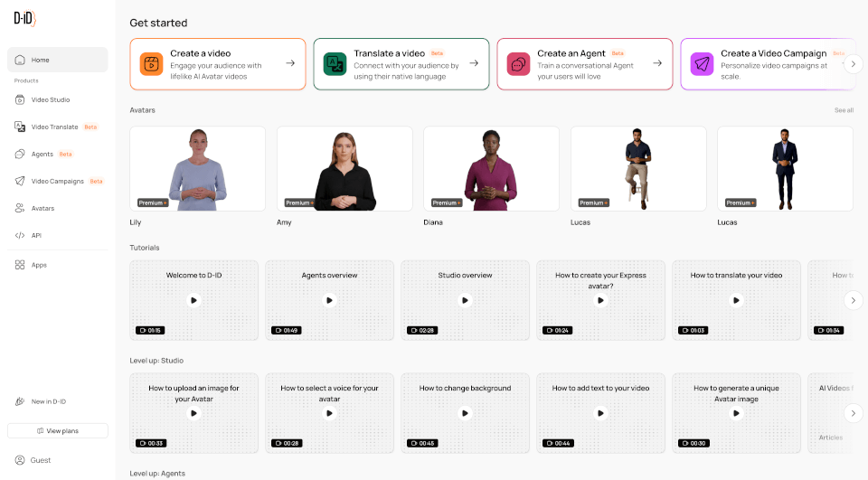
Task: Click the New in D-ID rocket icon
Action: (20, 401)
